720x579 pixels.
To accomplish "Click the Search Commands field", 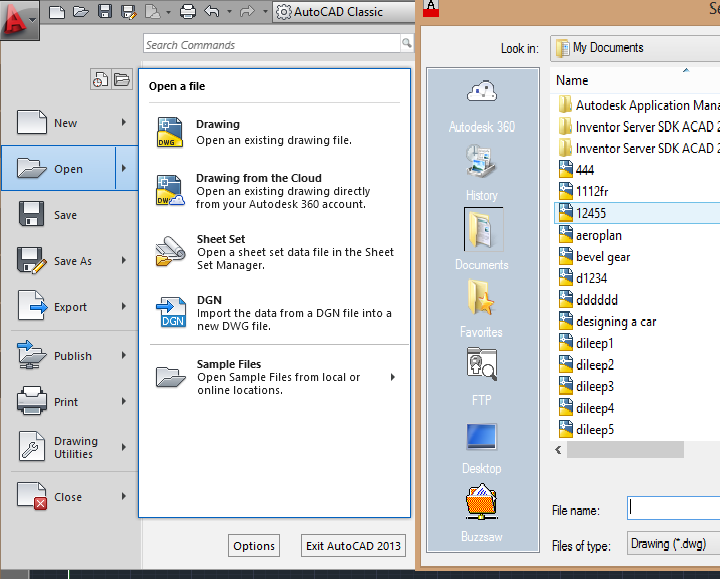I will (272, 45).
